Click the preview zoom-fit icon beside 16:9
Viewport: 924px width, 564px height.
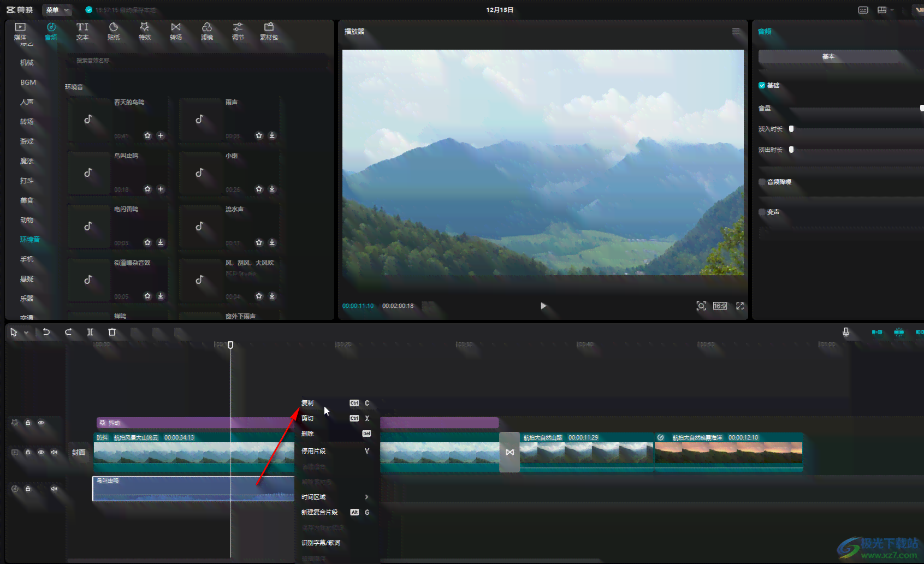[701, 306]
